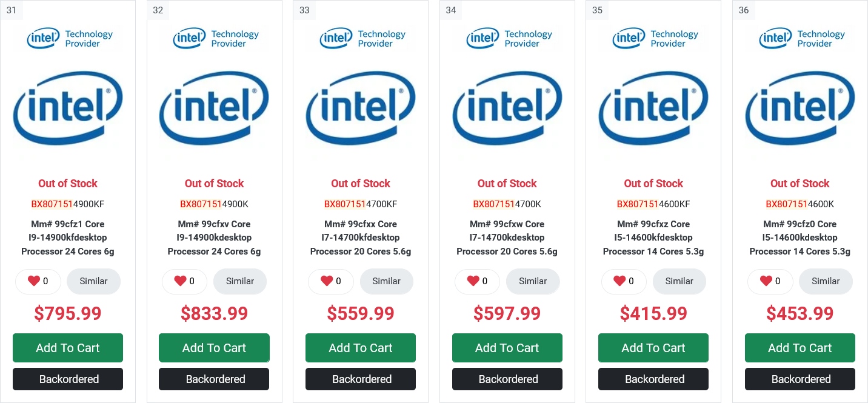Screen dimensions: 868x403
Task: Click heart icon on BX8071514900KF product
Action: coord(34,281)
